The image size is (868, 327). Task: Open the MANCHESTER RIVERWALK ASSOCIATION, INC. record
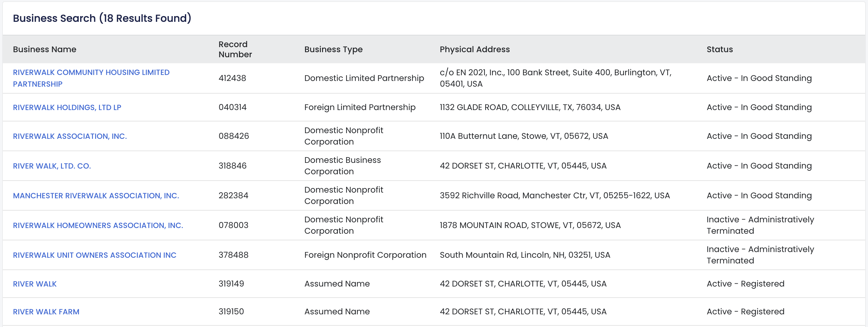(x=96, y=195)
